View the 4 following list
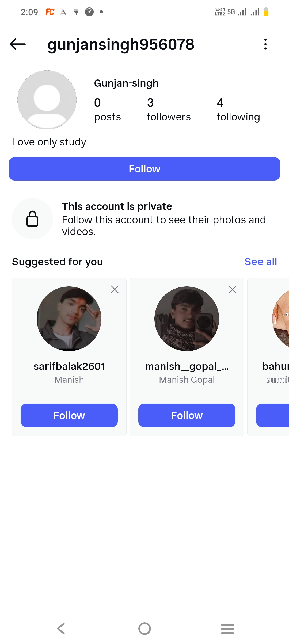 [238, 110]
